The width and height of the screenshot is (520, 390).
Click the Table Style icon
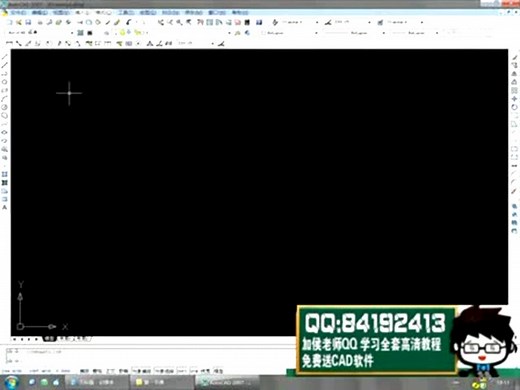[x=380, y=22]
